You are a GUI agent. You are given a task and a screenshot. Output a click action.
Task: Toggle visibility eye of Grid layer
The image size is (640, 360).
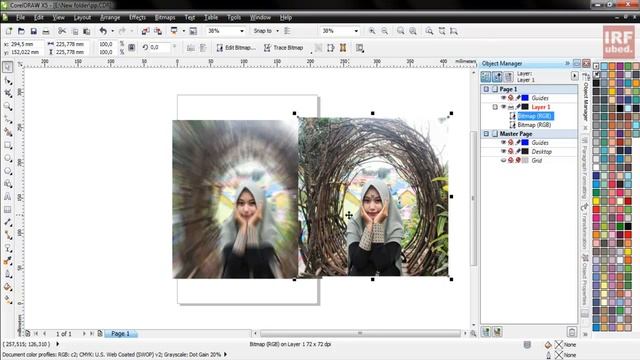tap(503, 160)
